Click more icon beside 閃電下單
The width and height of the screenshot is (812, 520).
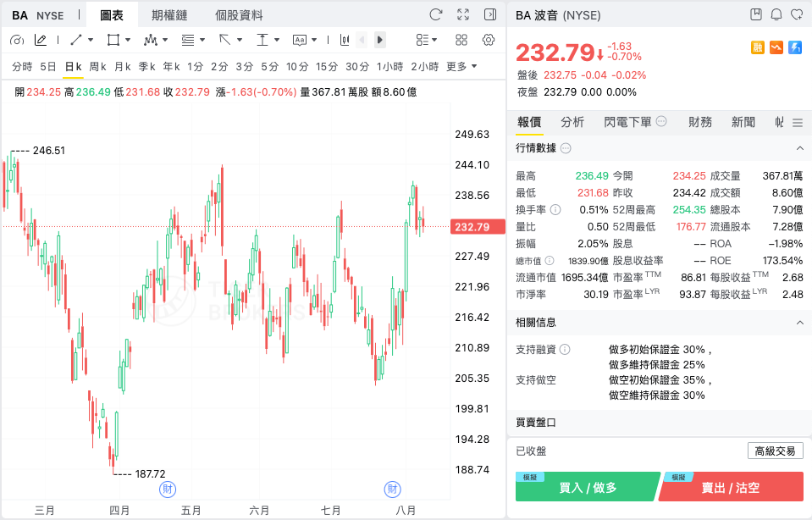click(x=661, y=121)
